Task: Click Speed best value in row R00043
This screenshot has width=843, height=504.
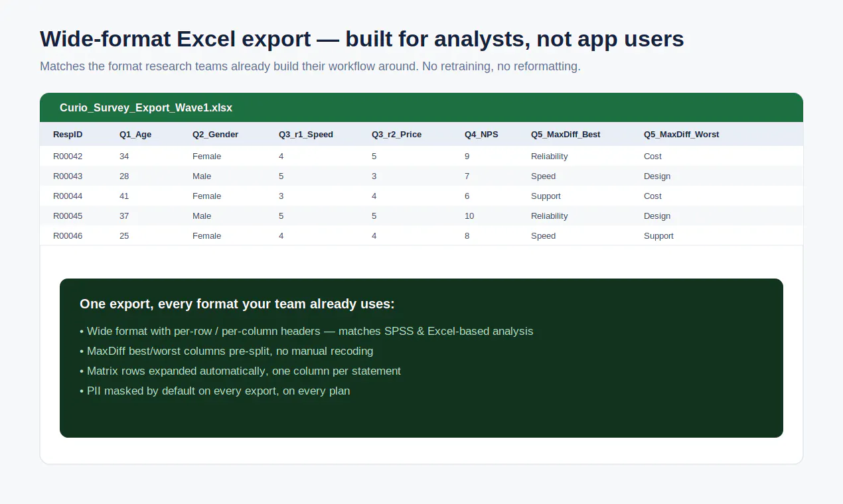Action: [x=544, y=176]
